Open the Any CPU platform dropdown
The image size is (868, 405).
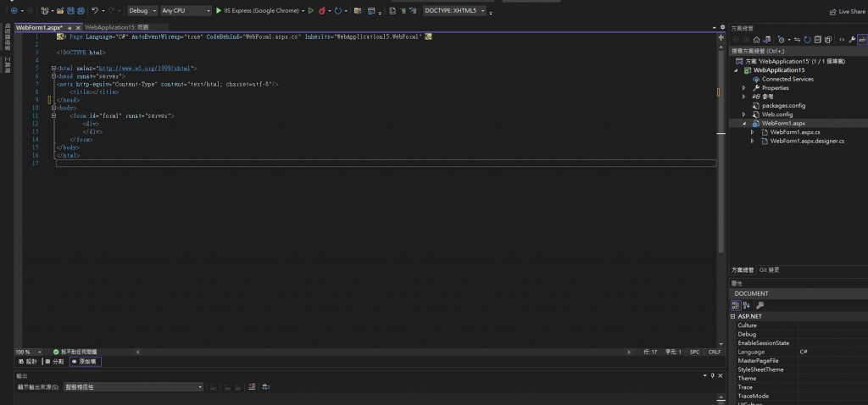tap(186, 10)
